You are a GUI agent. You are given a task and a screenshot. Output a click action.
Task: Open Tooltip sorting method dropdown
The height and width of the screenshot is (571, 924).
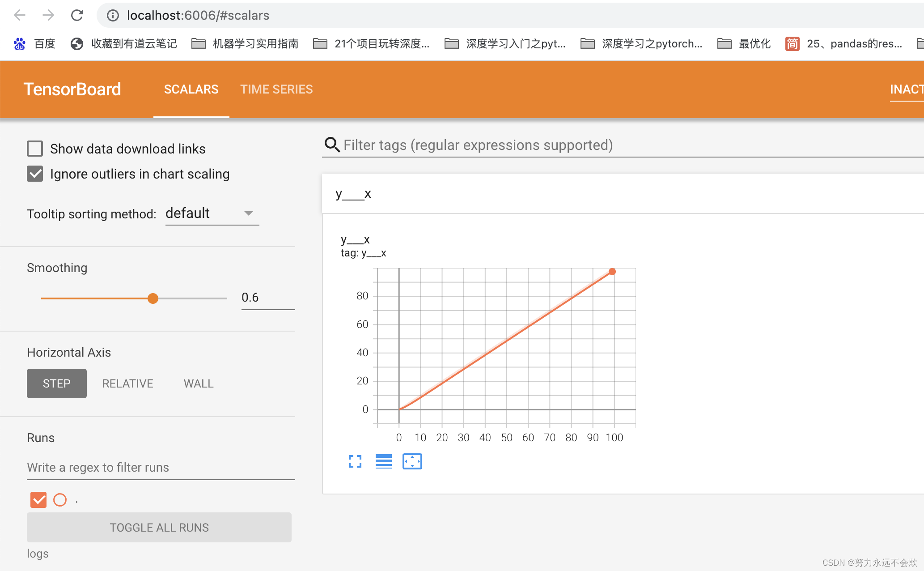212,213
